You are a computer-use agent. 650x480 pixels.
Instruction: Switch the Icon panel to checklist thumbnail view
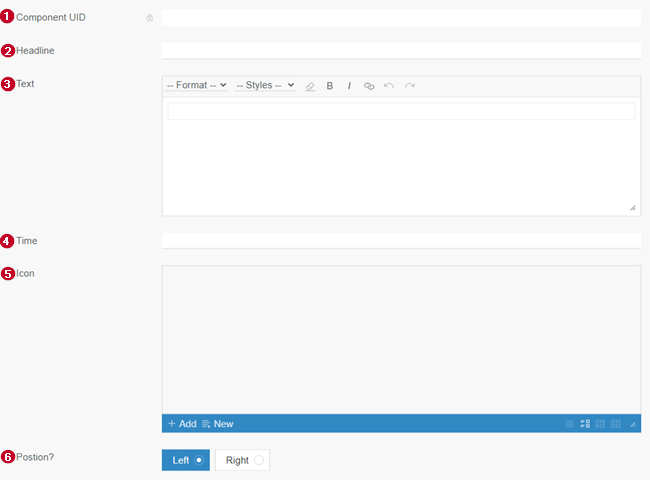tap(585, 424)
